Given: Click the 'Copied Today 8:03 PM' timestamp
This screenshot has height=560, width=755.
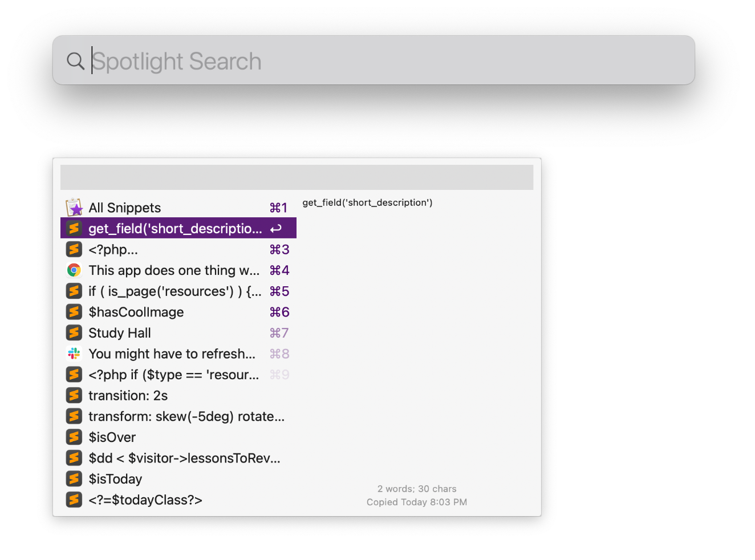Looking at the screenshot, I should [x=417, y=502].
